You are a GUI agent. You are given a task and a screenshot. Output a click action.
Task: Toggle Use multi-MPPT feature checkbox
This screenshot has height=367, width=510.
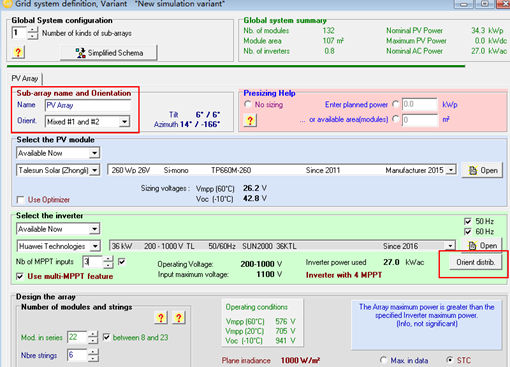click(20, 276)
